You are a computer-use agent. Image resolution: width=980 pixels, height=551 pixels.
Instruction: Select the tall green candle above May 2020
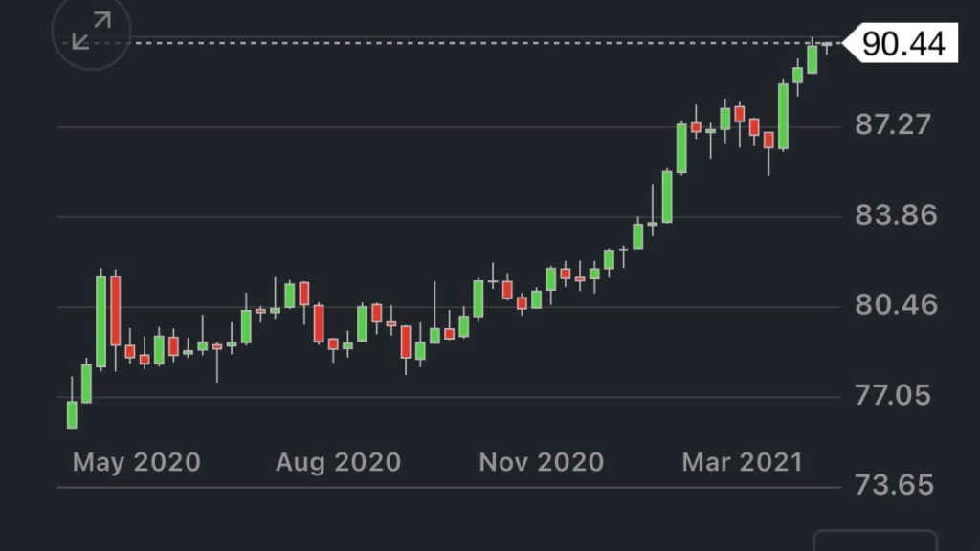coord(100,320)
